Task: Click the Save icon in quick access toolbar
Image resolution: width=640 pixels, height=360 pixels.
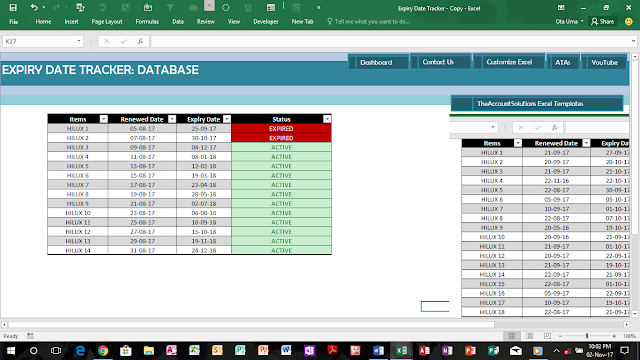Action: [x=13, y=7]
